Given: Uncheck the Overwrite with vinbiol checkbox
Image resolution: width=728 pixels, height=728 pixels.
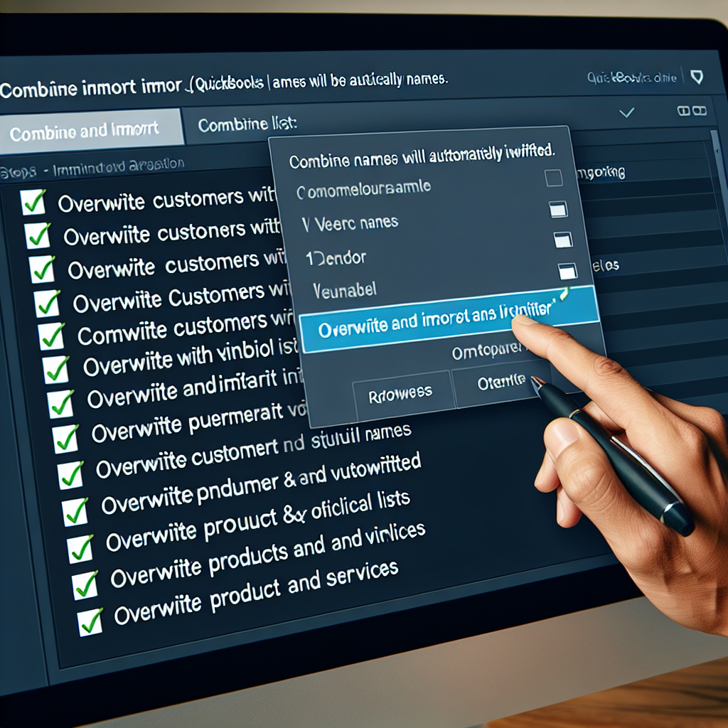Looking at the screenshot, I should click(55, 368).
